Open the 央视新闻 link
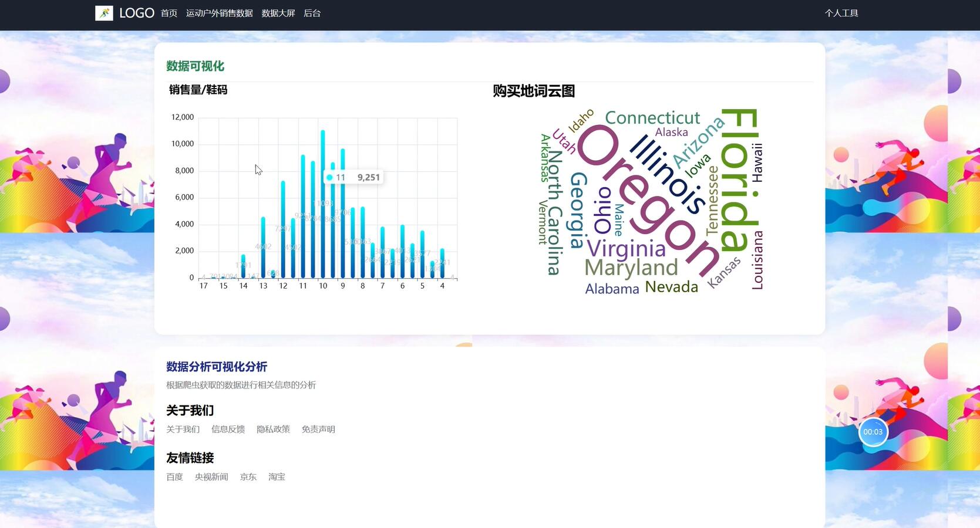Image resolution: width=980 pixels, height=528 pixels. pyautogui.click(x=211, y=476)
